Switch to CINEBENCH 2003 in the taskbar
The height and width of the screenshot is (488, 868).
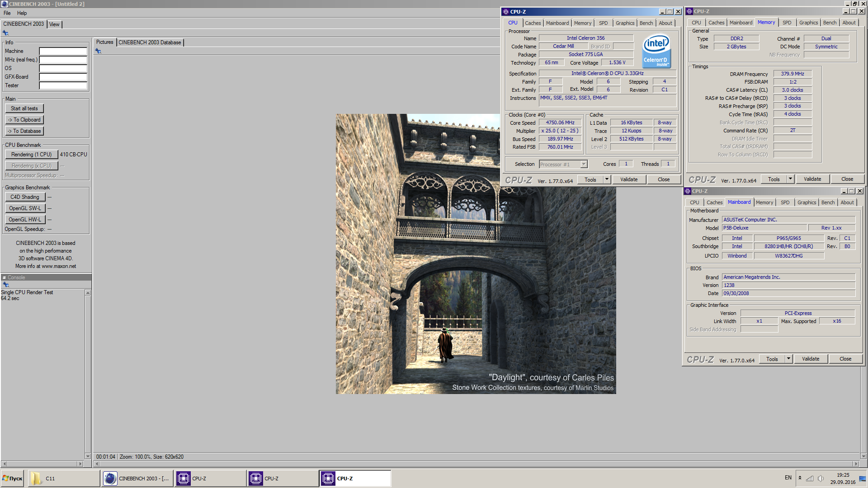pos(137,479)
